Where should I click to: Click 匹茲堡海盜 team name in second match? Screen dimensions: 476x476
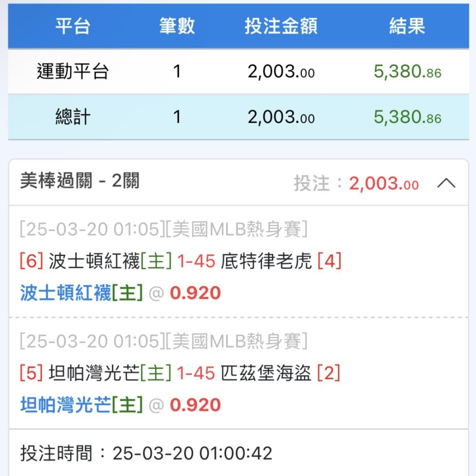pos(266,374)
